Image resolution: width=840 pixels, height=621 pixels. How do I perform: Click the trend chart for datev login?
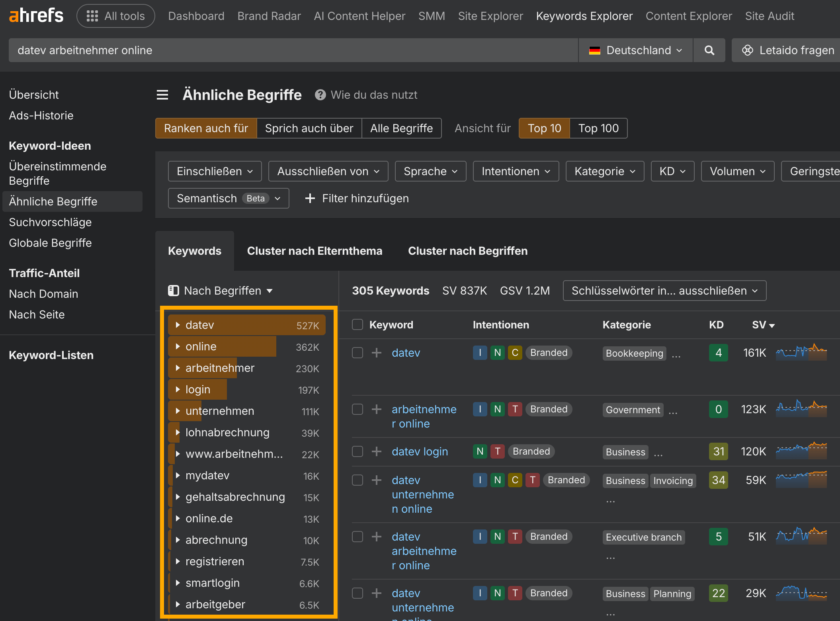point(801,451)
